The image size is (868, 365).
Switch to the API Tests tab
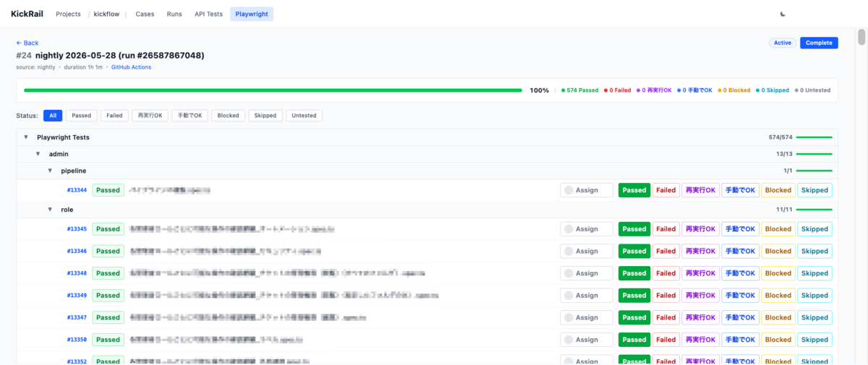pos(208,14)
